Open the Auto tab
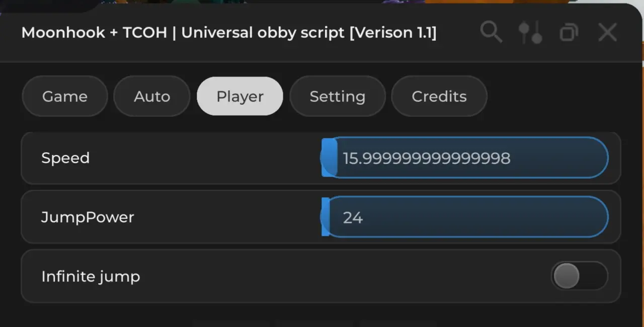This screenshot has height=327, width=644. (x=152, y=96)
